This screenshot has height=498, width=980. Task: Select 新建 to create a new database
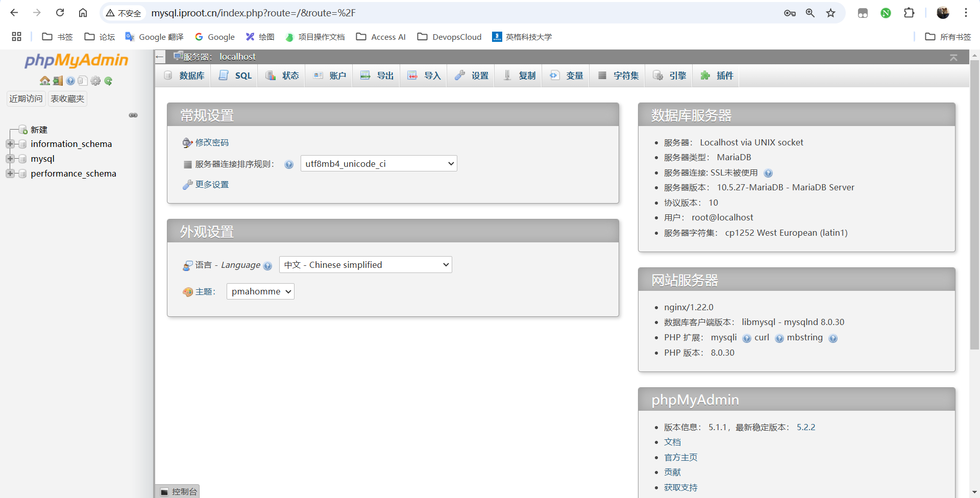click(x=38, y=130)
